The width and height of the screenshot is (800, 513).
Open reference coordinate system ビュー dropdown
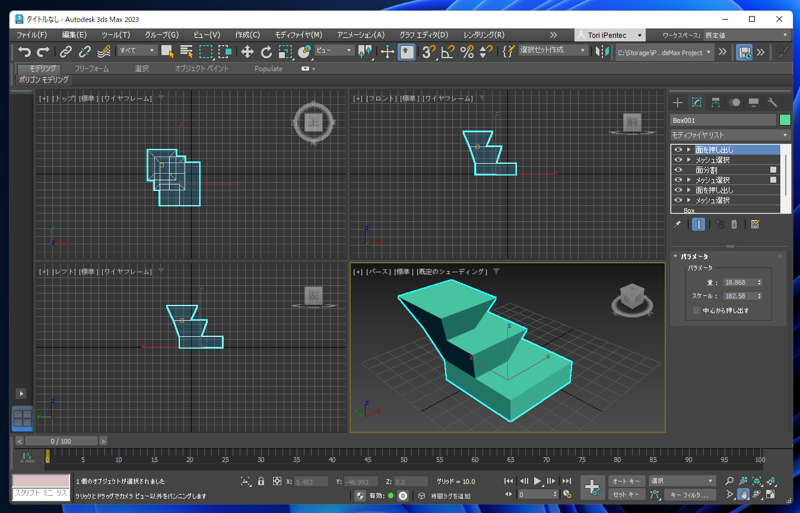pos(334,51)
